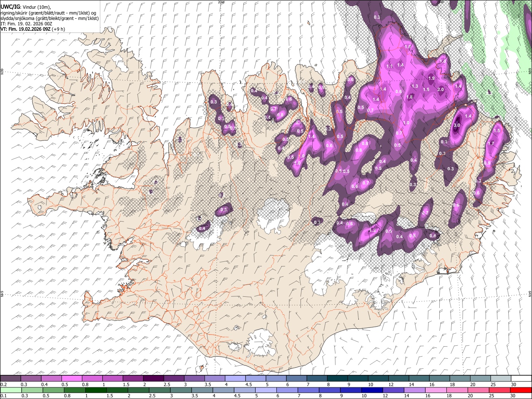Select the 'rigning/skúrir' legend description line
The height and width of the screenshot is (399, 532).
pyautogui.click(x=48, y=13)
